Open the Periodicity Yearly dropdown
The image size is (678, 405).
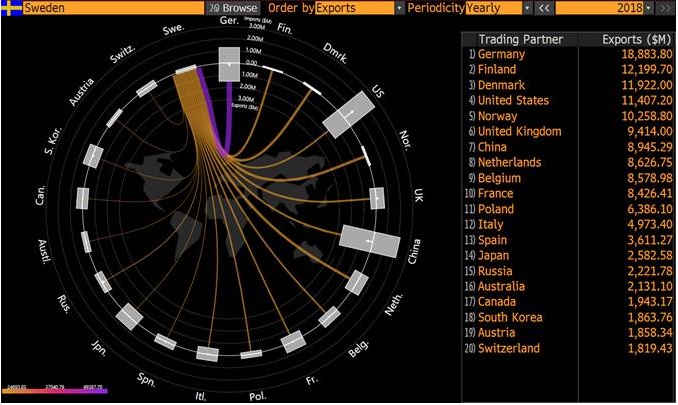tap(494, 8)
